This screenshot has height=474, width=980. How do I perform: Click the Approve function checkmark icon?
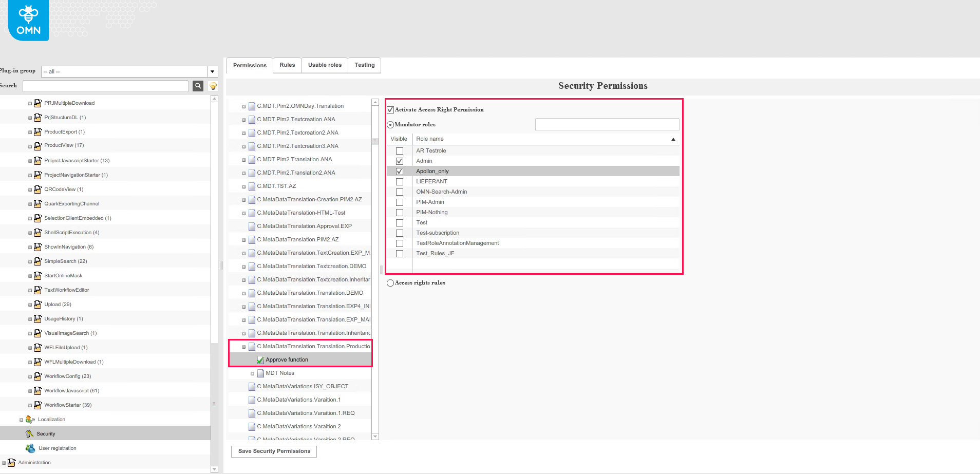(260, 360)
